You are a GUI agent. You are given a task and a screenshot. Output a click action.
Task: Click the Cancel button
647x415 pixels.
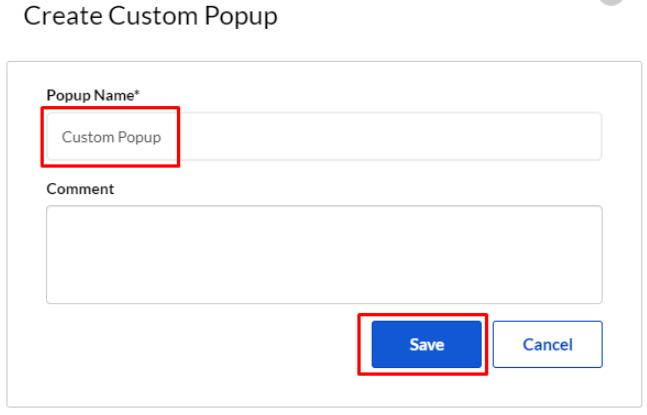[x=547, y=344]
